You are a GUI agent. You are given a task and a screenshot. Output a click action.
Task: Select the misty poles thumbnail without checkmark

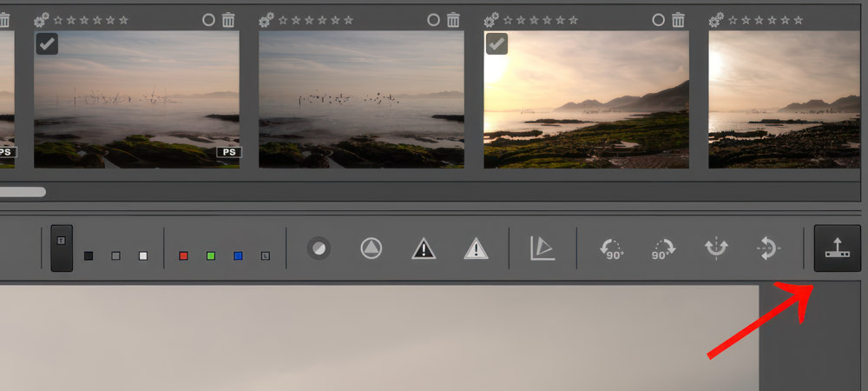pos(361,99)
